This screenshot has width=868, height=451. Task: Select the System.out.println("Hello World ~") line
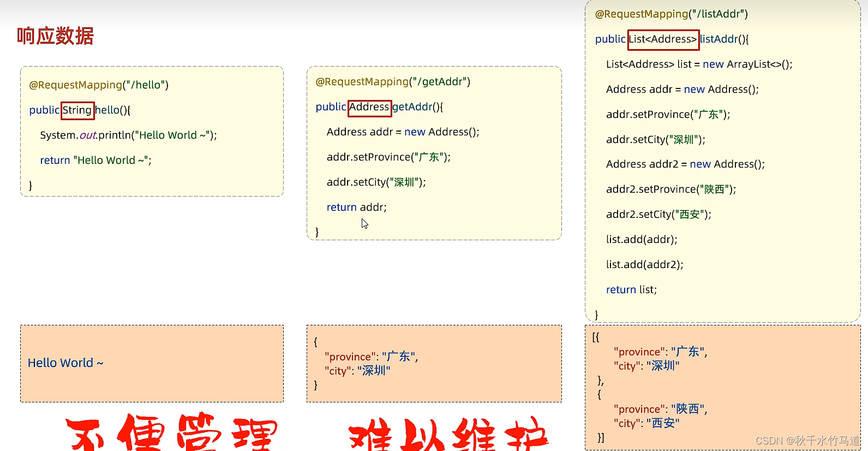(128, 135)
